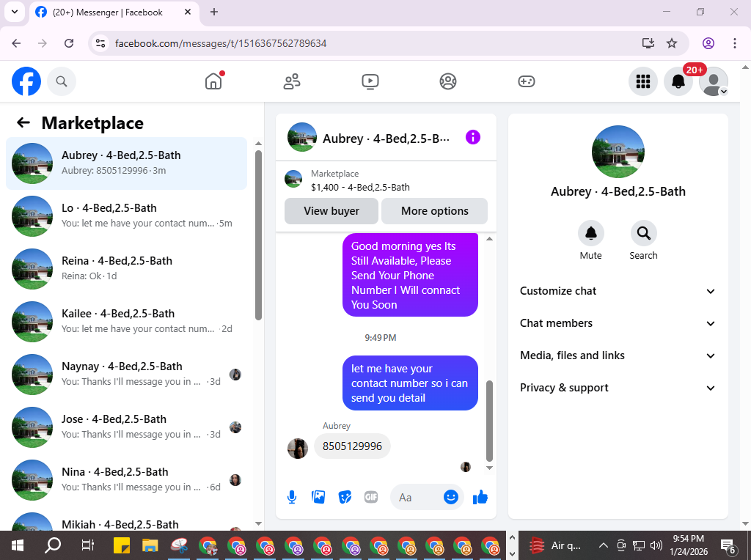Open Sticky Notes from taskbar

[x=122, y=545]
